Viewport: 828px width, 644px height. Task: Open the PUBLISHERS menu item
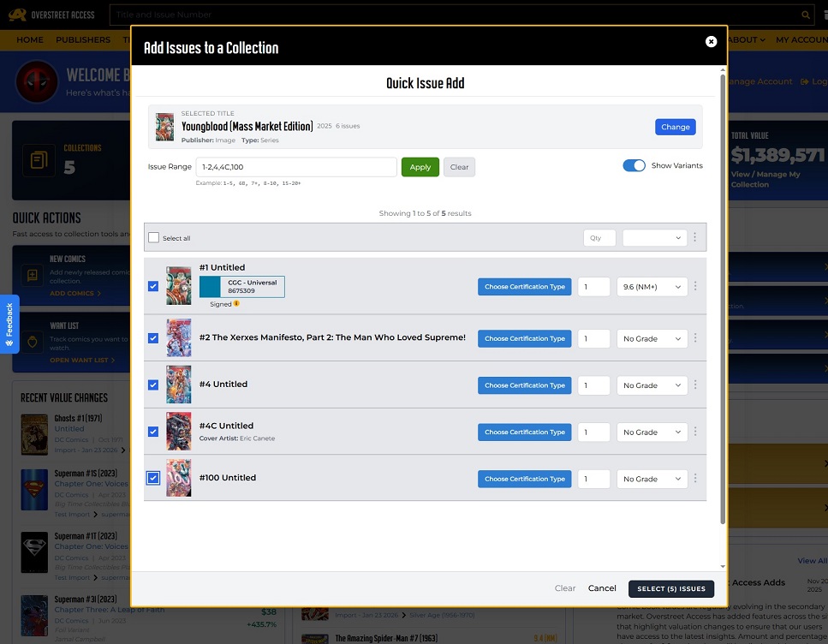83,39
